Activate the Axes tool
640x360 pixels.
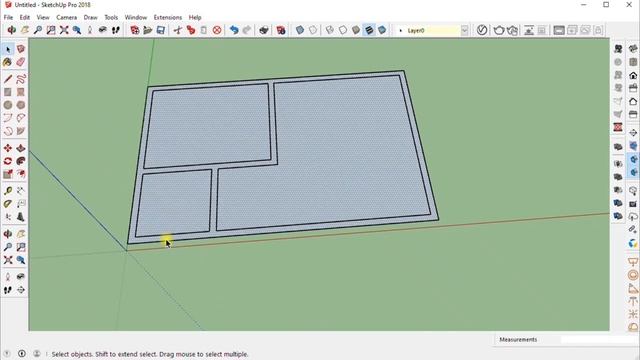coord(8,217)
